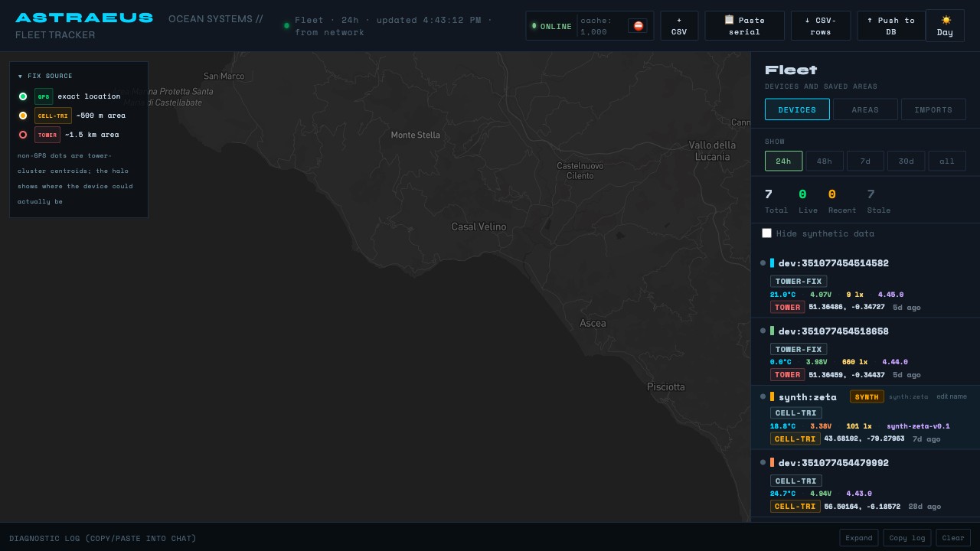Viewport: 980px width, 551px height.
Task: Download CSV-rows export
Action: coord(821,26)
